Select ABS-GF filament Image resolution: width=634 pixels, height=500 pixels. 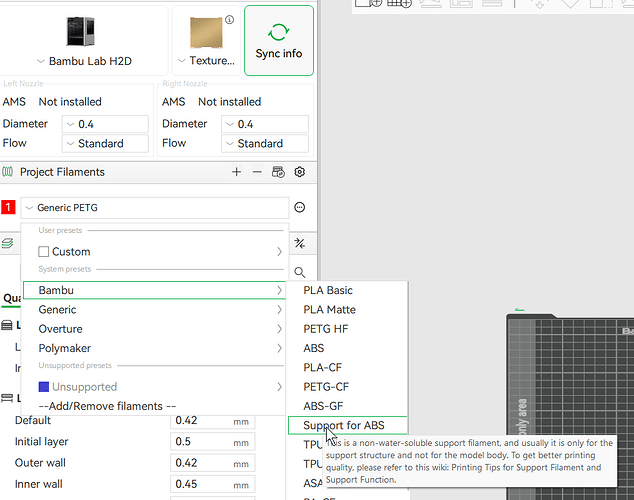[347, 406]
